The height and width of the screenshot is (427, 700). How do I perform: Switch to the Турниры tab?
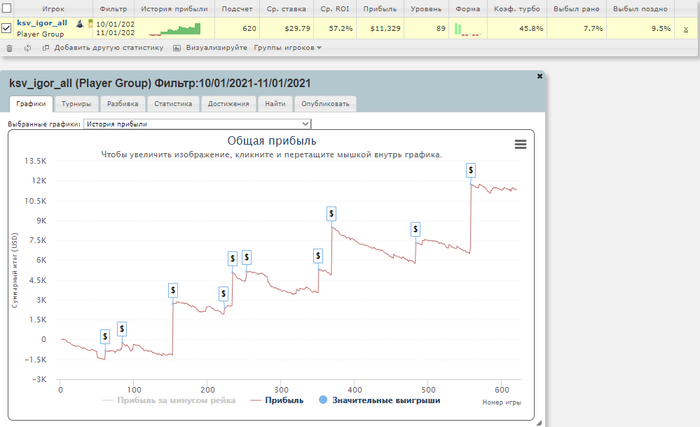[76, 104]
